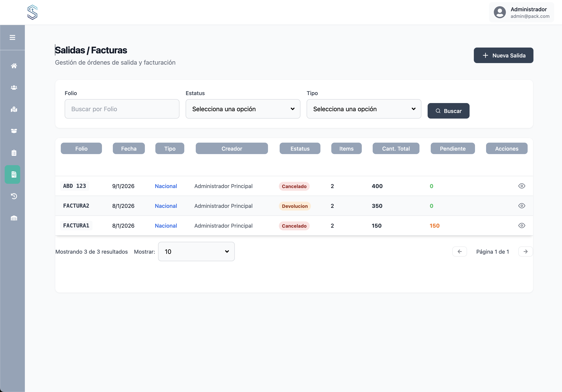Viewport: 562px width, 392px height.
Task: Open the history clock icon in sidebar
Action: tap(14, 196)
